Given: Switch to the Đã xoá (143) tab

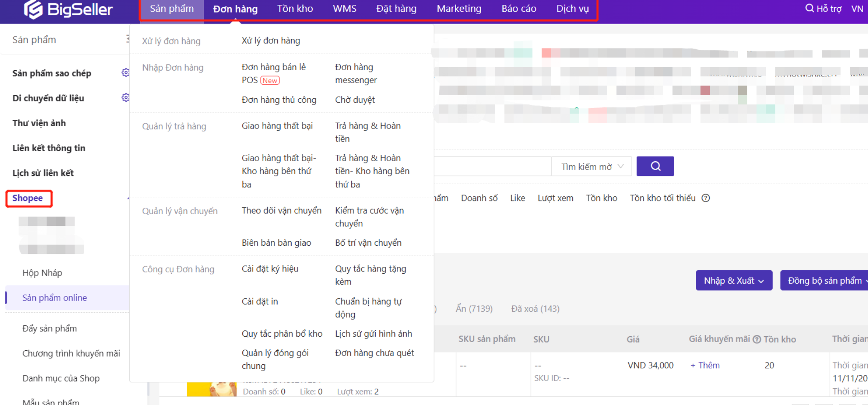Looking at the screenshot, I should pyautogui.click(x=535, y=309).
